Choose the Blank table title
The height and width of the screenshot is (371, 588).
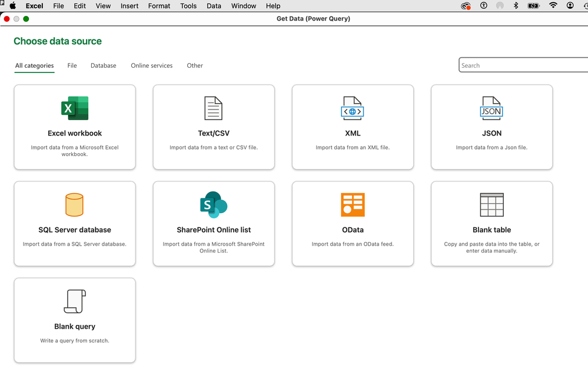(491, 230)
